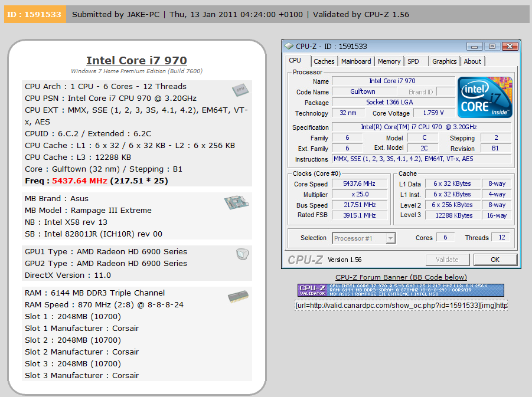
Task: Select the CPU tab
Action: (295, 60)
